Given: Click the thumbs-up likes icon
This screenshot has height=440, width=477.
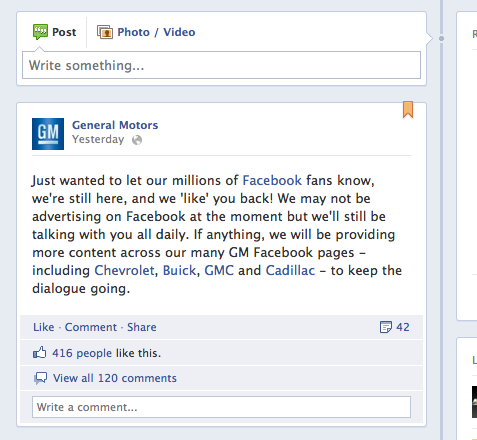Looking at the screenshot, I should click(40, 353).
